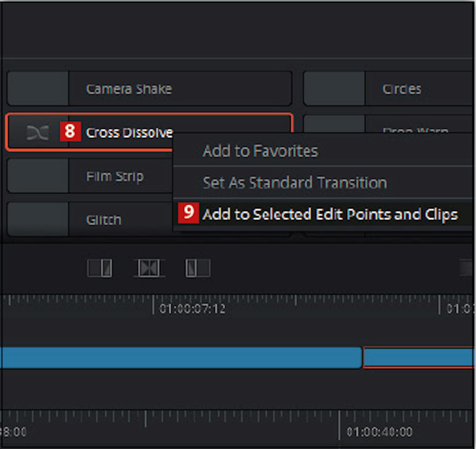Click the Glitch effect thumbnail box
The width and height of the screenshot is (476, 449).
[38, 220]
